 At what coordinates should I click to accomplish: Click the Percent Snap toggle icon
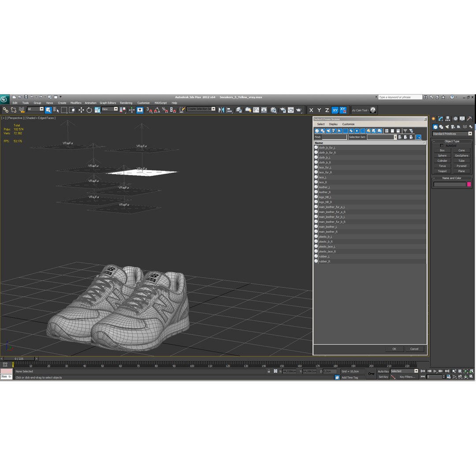[x=165, y=110]
